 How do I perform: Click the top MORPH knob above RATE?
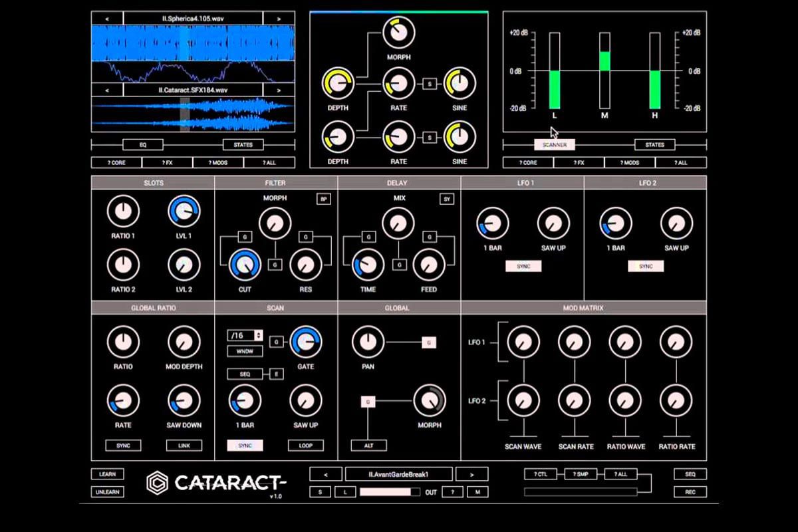tap(399, 33)
